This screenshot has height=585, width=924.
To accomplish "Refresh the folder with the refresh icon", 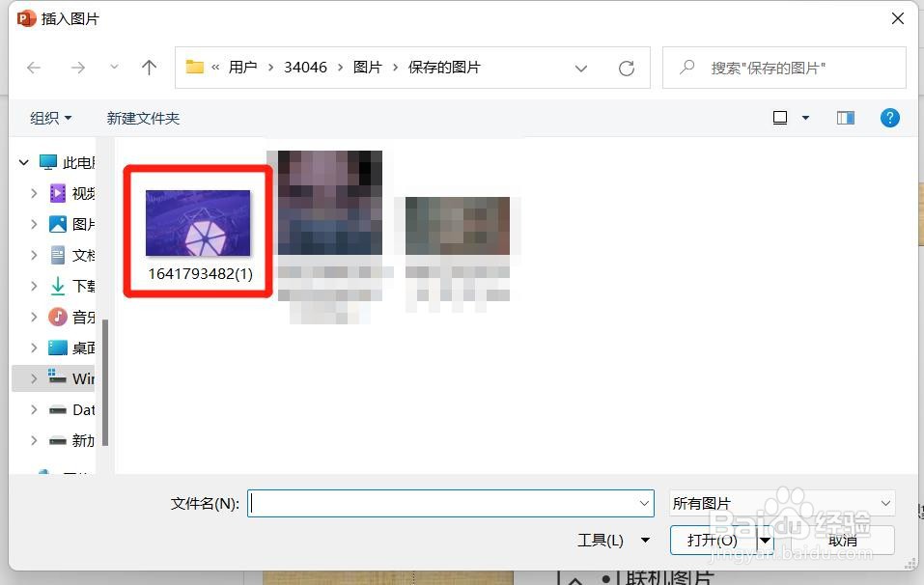I will point(627,68).
